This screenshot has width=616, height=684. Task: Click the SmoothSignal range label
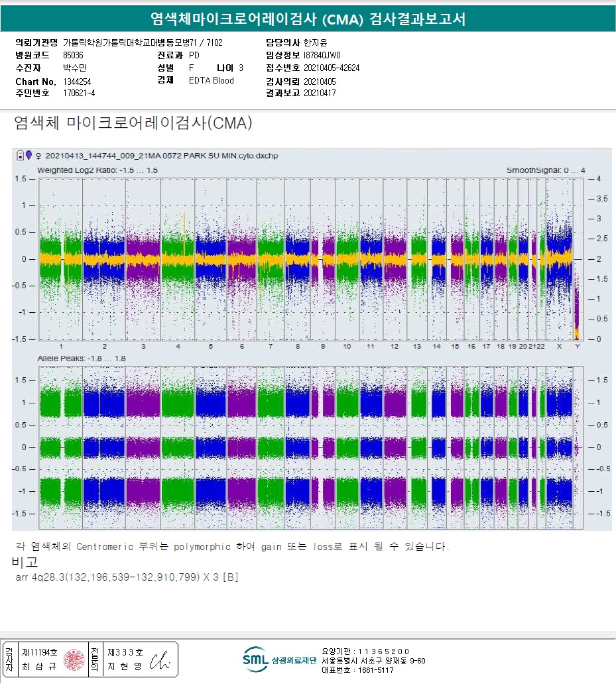(x=546, y=170)
